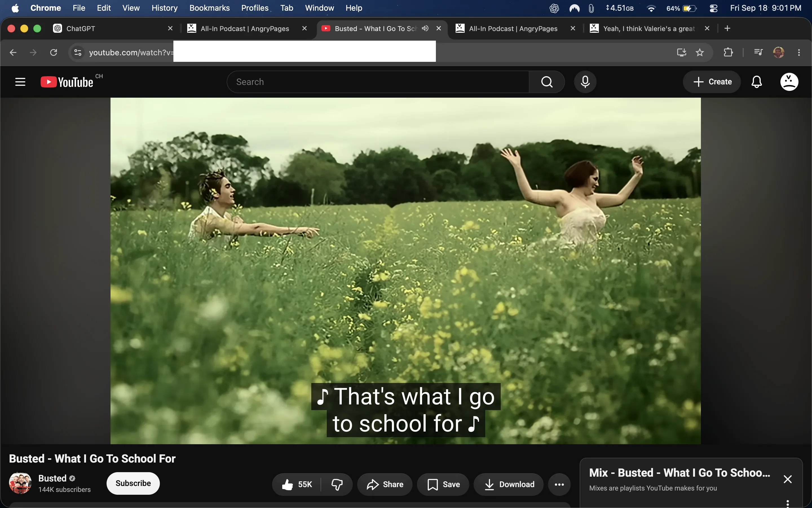812x508 pixels.
Task: Go to YouTube home via logo
Action: tap(67, 82)
